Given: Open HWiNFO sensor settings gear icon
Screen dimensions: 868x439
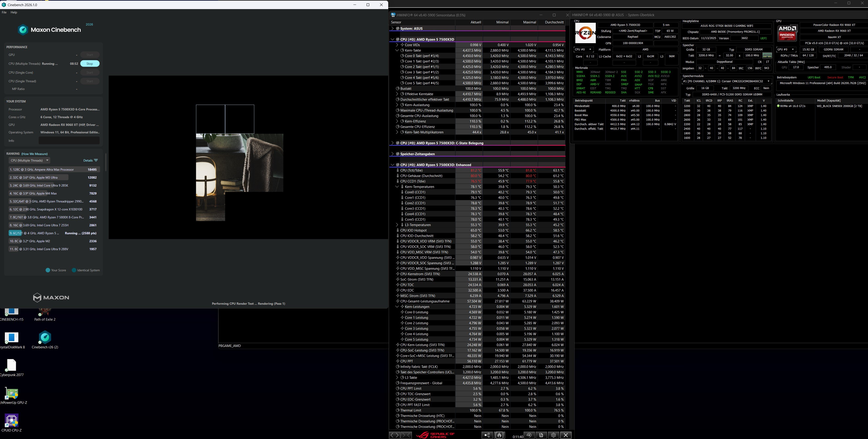Looking at the screenshot, I should tap(553, 435).
